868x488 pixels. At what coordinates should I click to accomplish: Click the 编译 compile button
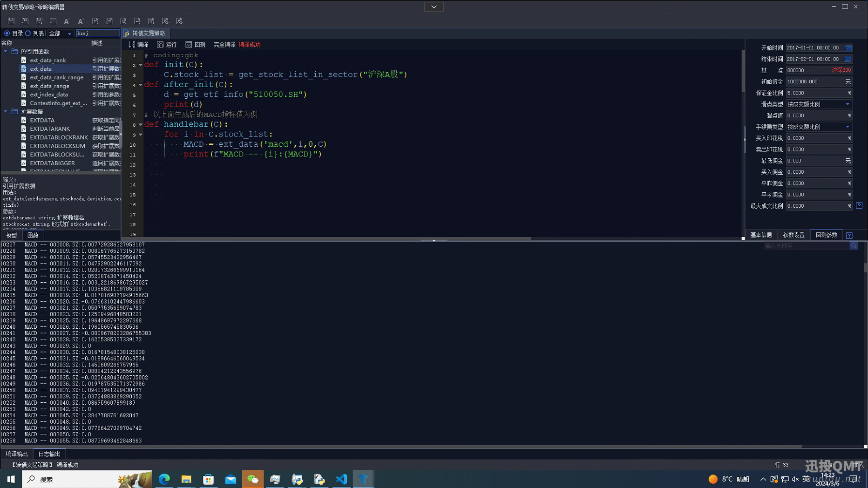click(x=139, y=45)
